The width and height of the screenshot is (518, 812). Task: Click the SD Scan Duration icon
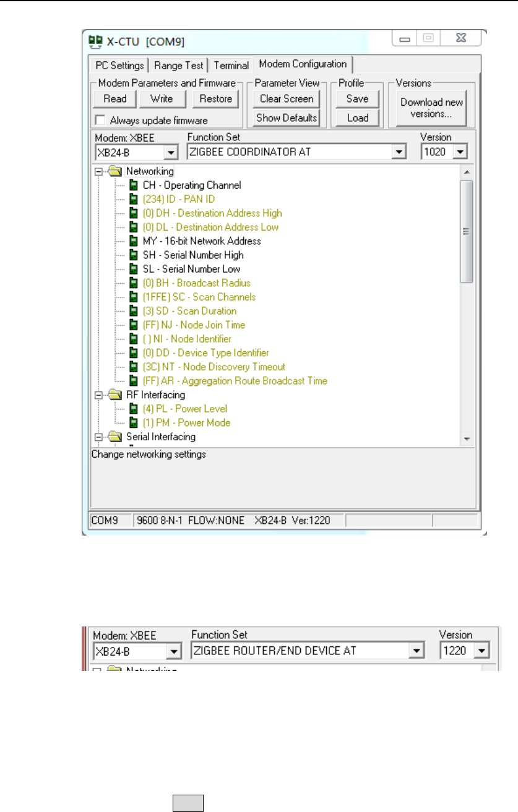[133, 311]
